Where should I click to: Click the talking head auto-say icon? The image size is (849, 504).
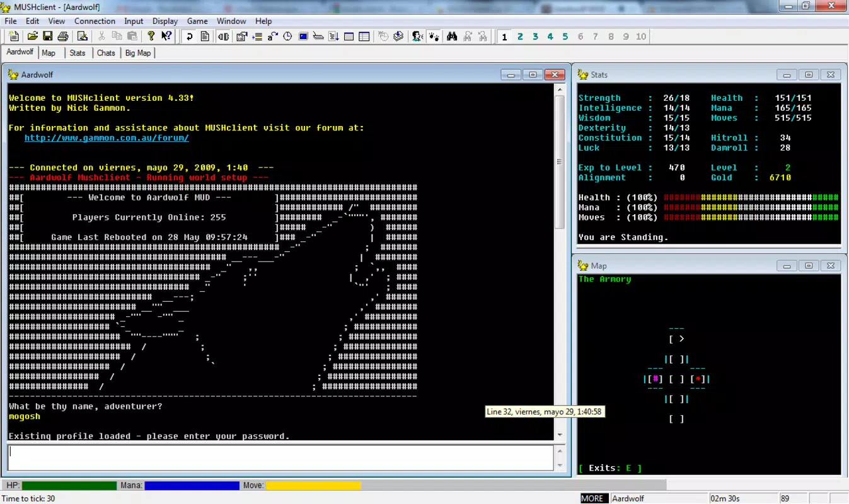pos(417,37)
